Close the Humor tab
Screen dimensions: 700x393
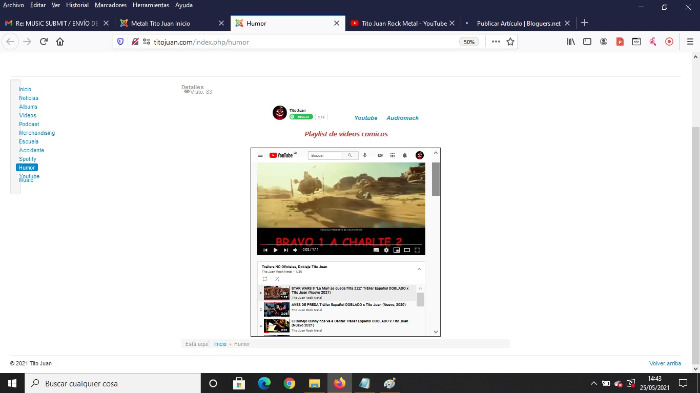[x=337, y=23]
